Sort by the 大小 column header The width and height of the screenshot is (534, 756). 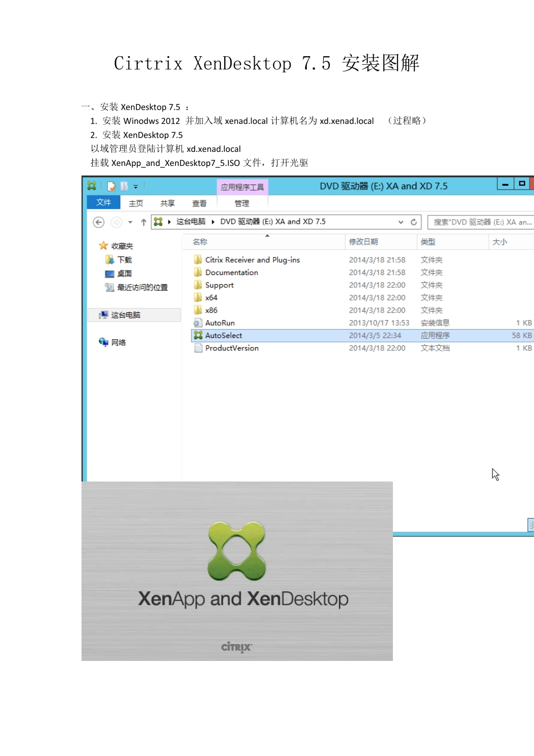coord(500,242)
